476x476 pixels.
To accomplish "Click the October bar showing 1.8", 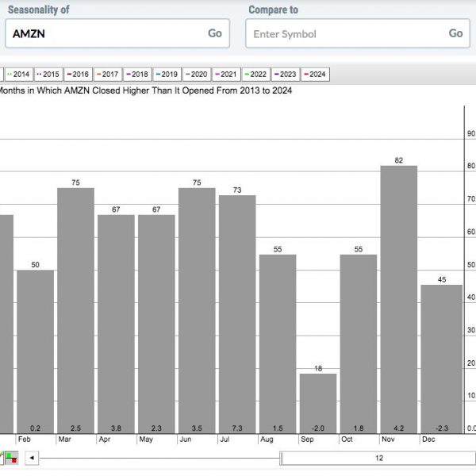I will 359,344.
